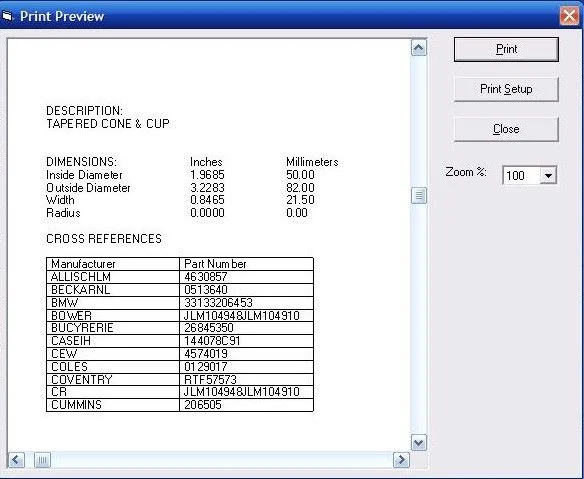
Task: Select the BMW row in the cross references
Action: pyautogui.click(x=180, y=303)
